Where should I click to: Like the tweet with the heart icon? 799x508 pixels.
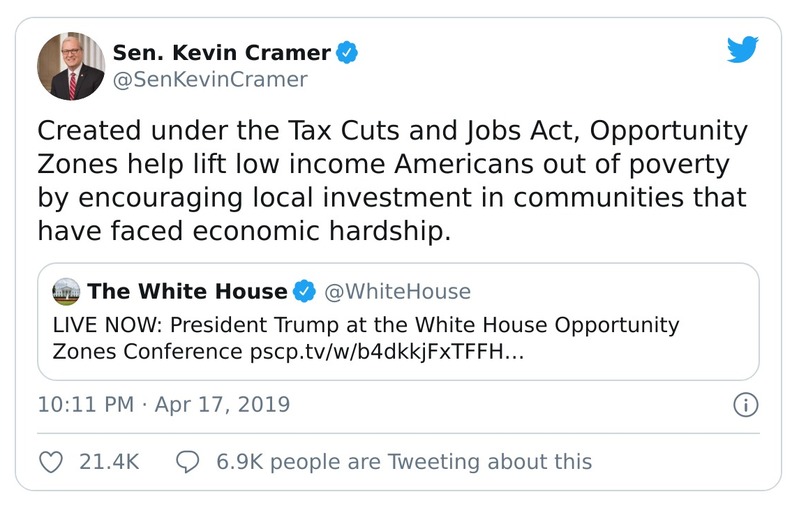[x=49, y=461]
